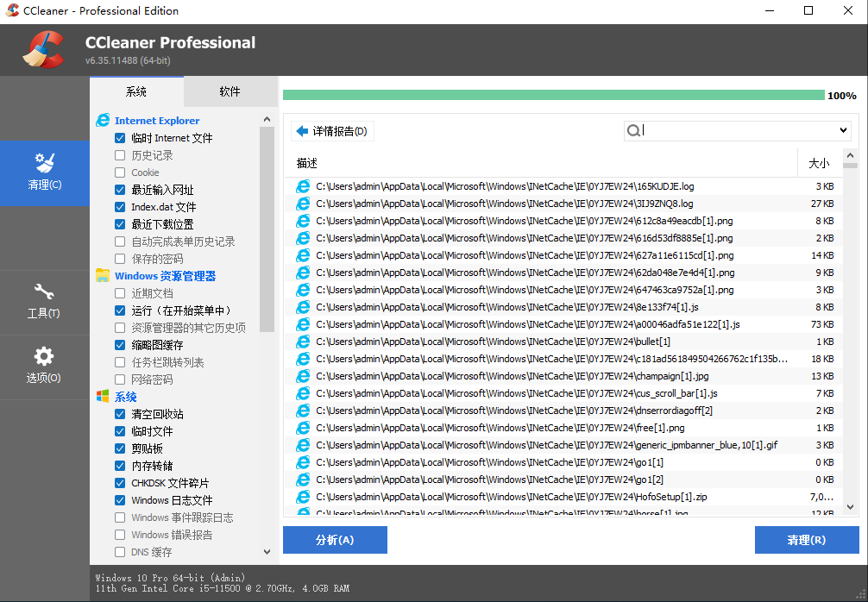
Task: Click the IE icon beside a00046adfa51e122[1].js
Action: [303, 324]
